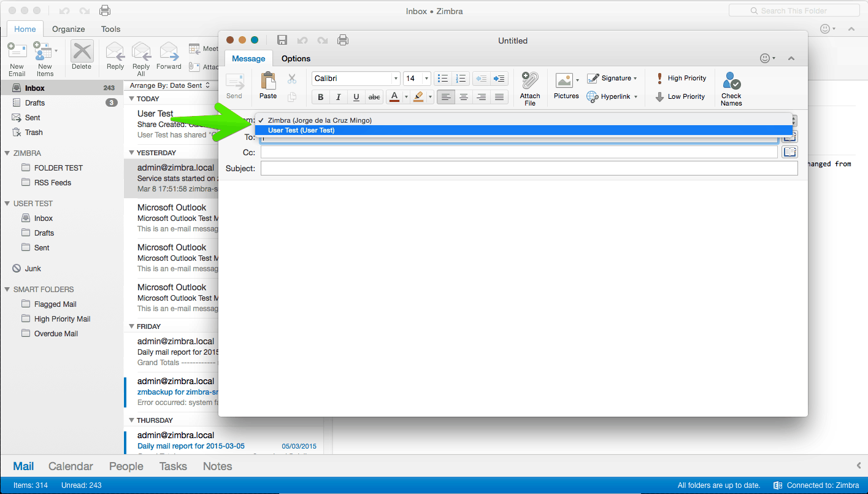The height and width of the screenshot is (494, 868).
Task: Click the Attach File paperclip icon
Action: tap(529, 81)
